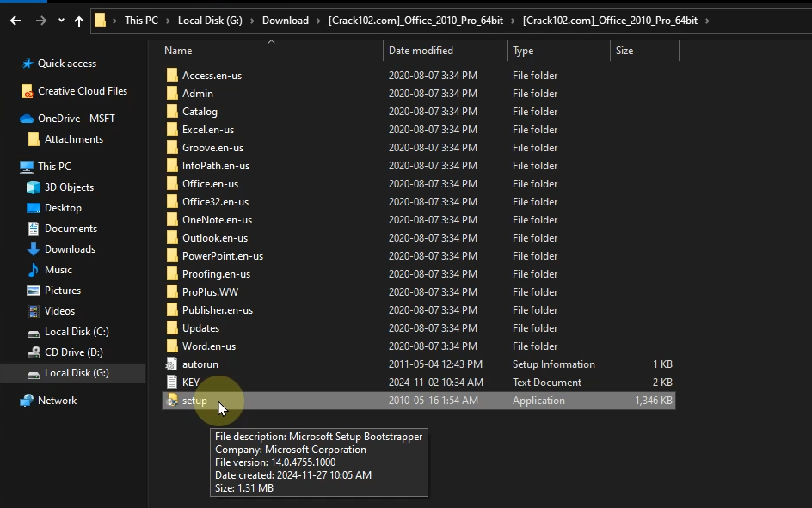Click the Size column header
Image resolution: width=812 pixels, height=508 pixels.
coord(624,51)
